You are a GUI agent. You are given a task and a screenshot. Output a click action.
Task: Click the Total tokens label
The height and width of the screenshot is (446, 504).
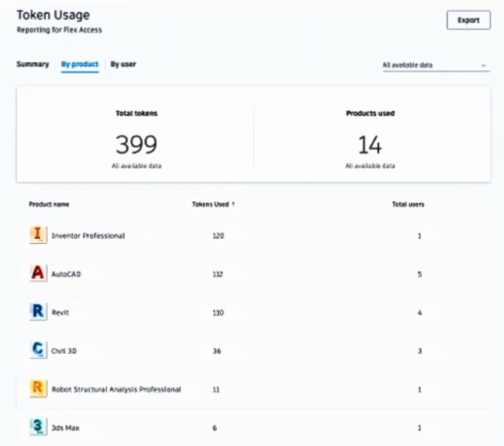tap(137, 113)
